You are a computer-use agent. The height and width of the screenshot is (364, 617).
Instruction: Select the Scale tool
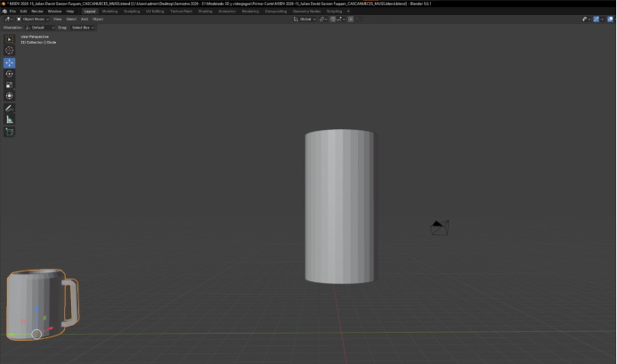[10, 85]
